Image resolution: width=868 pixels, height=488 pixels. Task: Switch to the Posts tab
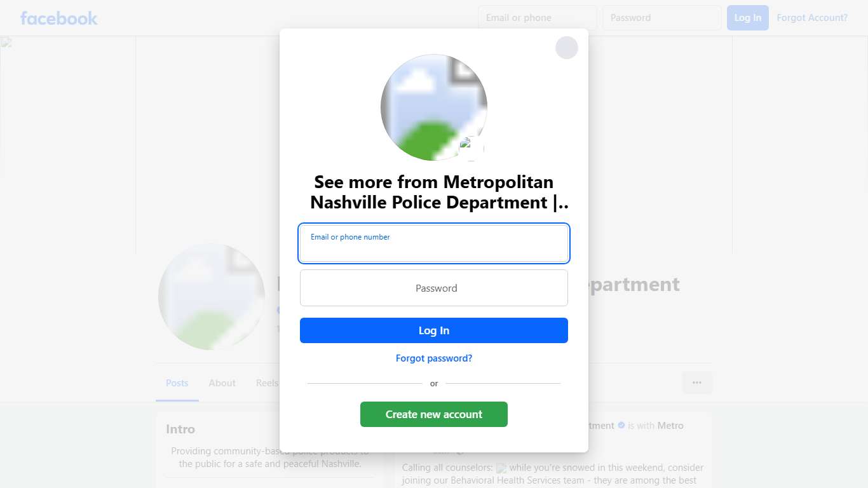click(177, 383)
